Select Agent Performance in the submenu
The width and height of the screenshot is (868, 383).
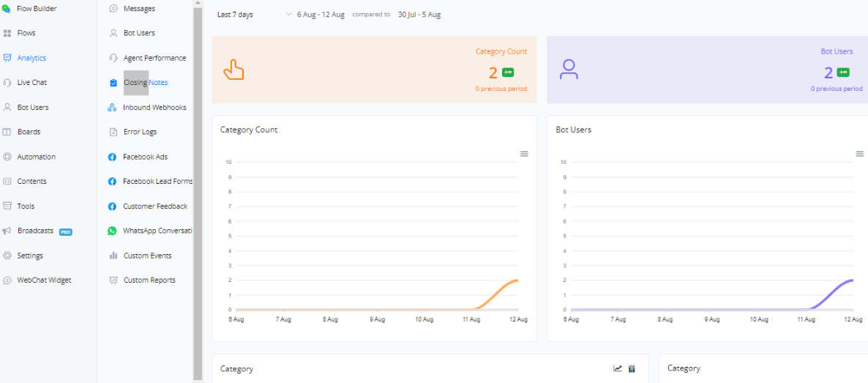pos(154,58)
